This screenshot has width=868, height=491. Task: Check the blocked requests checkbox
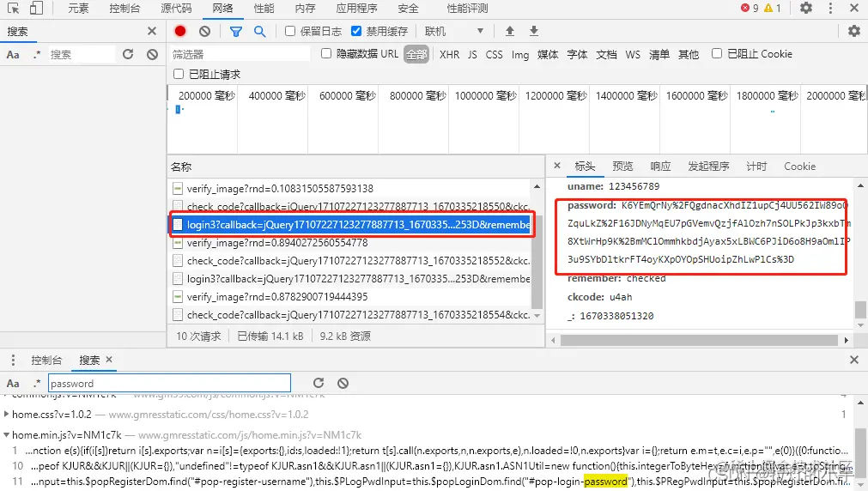179,74
